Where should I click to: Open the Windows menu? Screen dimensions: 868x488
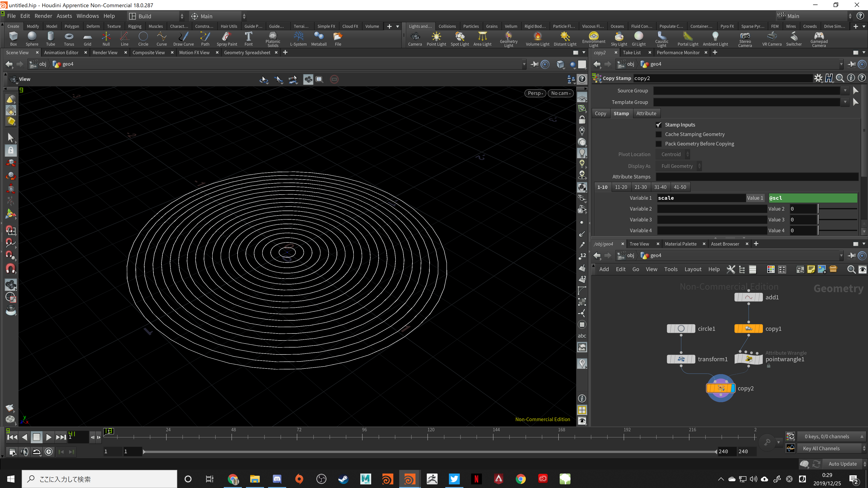tap(87, 16)
